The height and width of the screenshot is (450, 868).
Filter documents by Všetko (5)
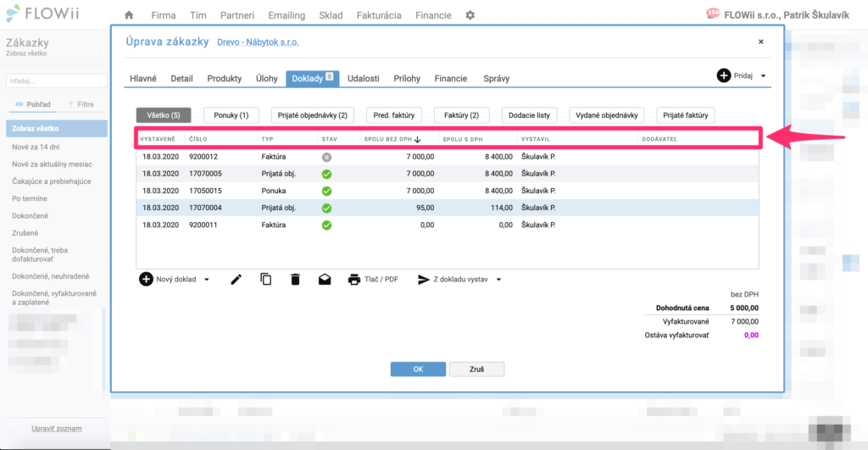(x=164, y=115)
